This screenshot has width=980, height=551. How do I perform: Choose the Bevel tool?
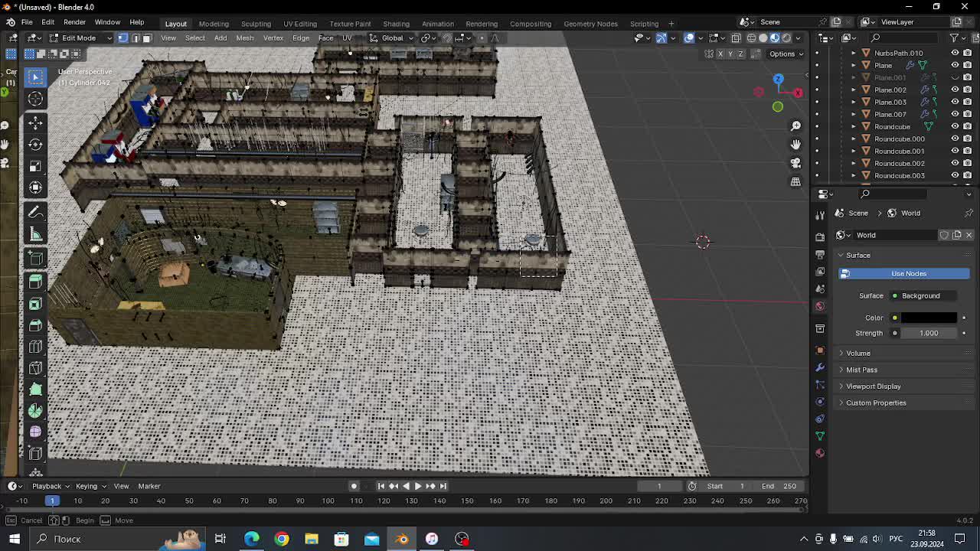pos(35,325)
